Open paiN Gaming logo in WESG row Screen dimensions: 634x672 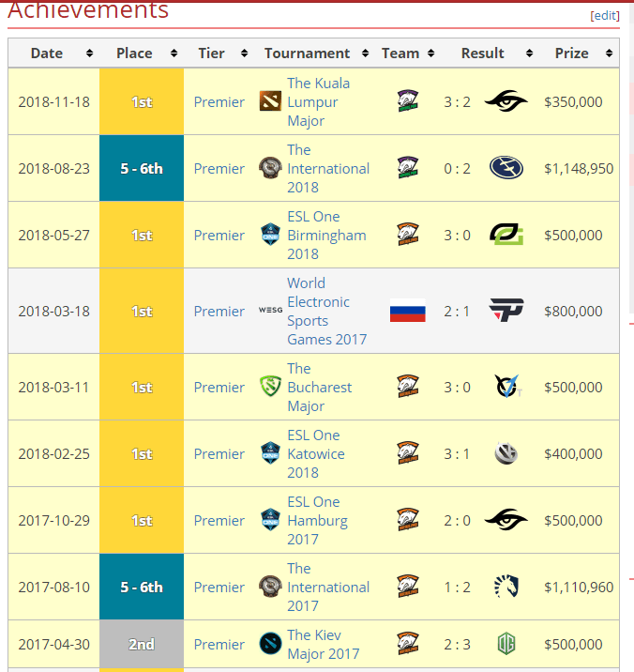pos(506,310)
